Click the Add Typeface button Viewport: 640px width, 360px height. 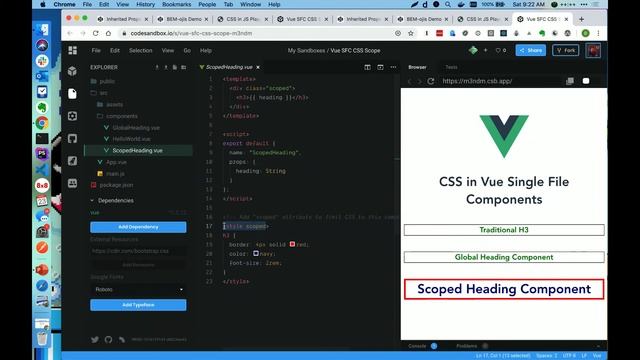click(138, 305)
